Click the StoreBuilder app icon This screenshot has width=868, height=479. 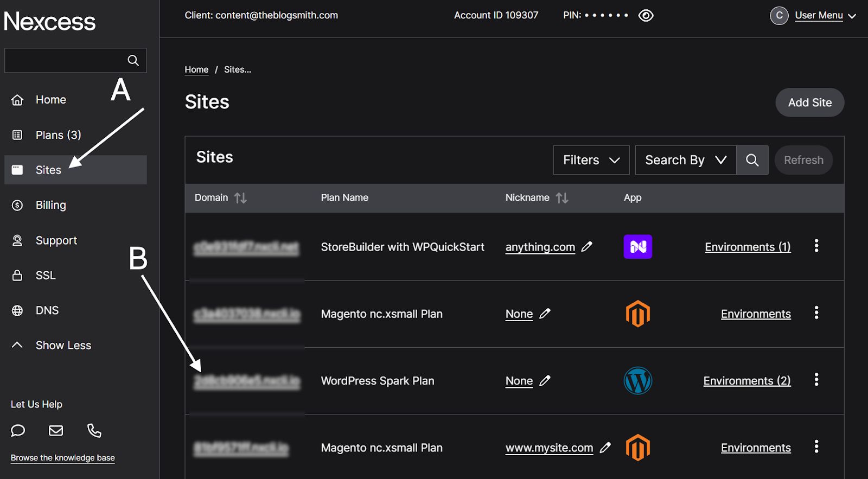coord(638,247)
